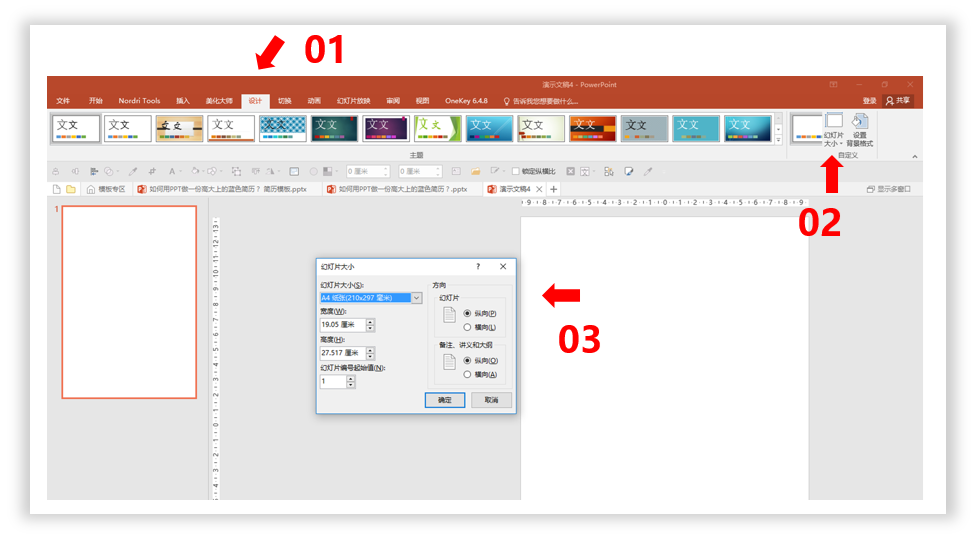Confirm with the 确定 button
Screen dimensions: 976x539
pos(444,400)
